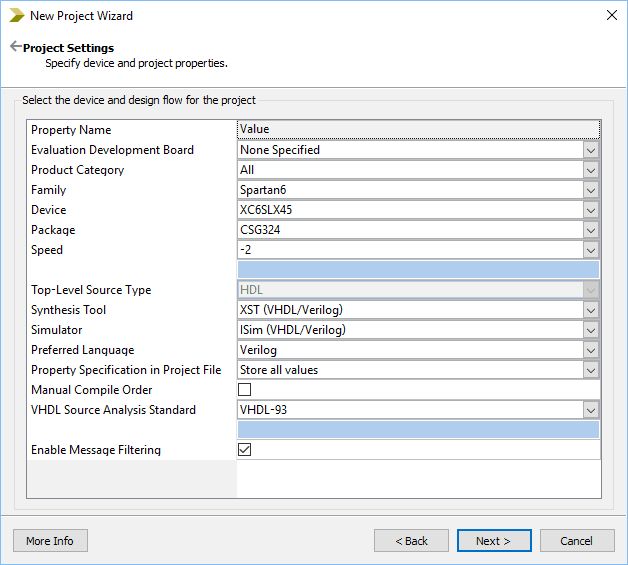The image size is (628, 565).
Task: Go to previous page with Back button
Action: coord(411,541)
